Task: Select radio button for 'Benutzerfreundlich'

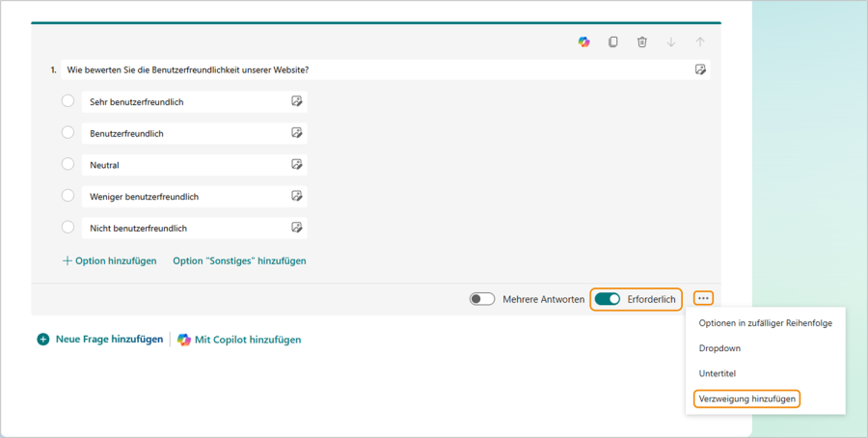Action: tap(68, 132)
